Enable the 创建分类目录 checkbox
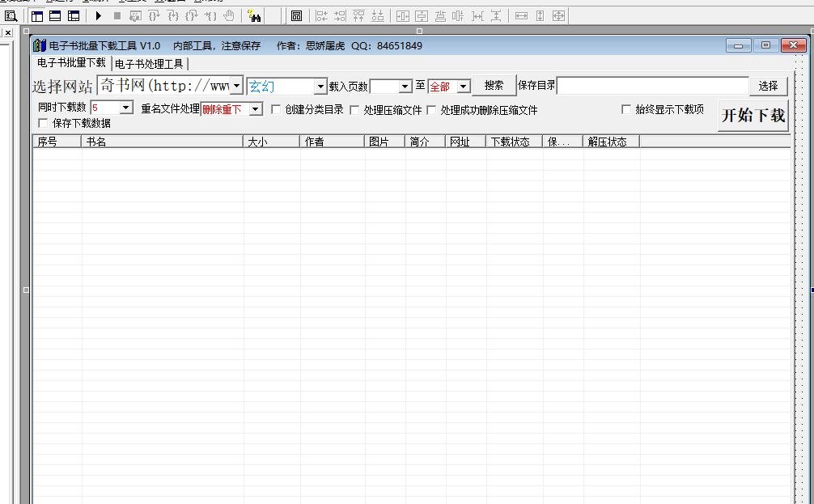The image size is (814, 504). coord(275,108)
